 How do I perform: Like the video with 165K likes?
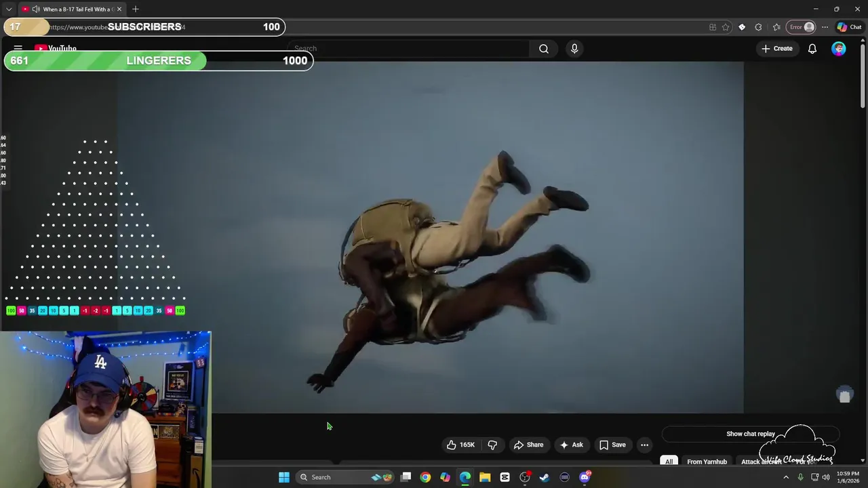click(x=460, y=445)
